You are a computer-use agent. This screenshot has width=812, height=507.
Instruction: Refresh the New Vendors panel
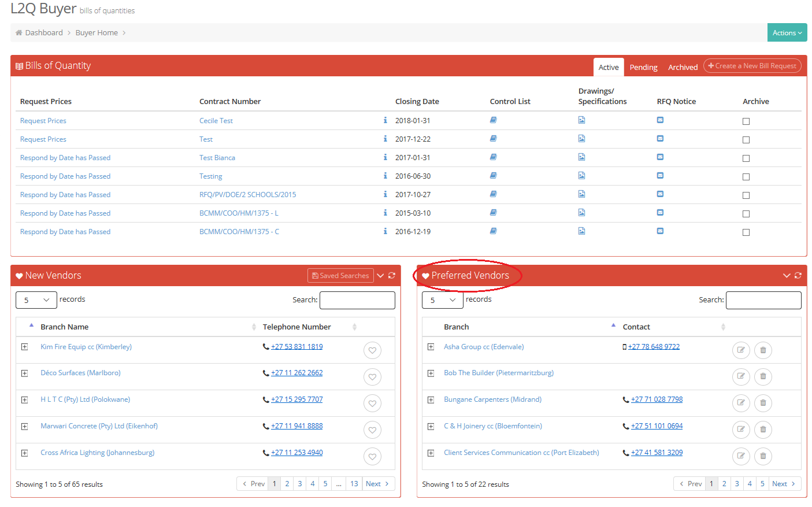[x=392, y=275]
